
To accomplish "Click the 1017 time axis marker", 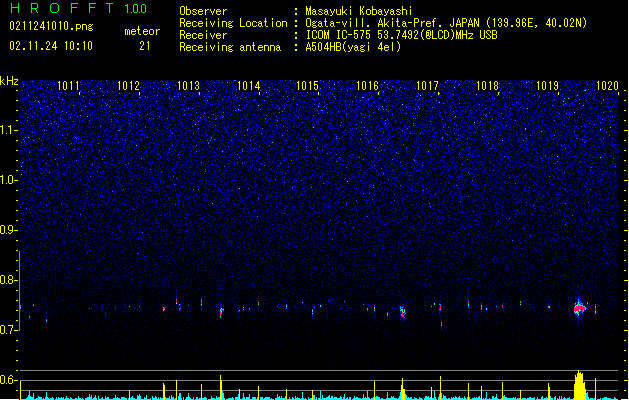I will pyautogui.click(x=427, y=86).
